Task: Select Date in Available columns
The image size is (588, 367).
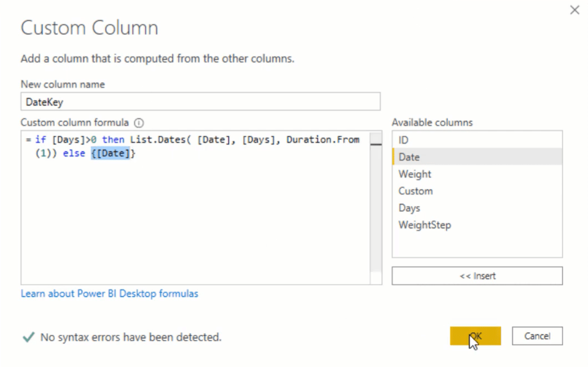Action: [477, 157]
